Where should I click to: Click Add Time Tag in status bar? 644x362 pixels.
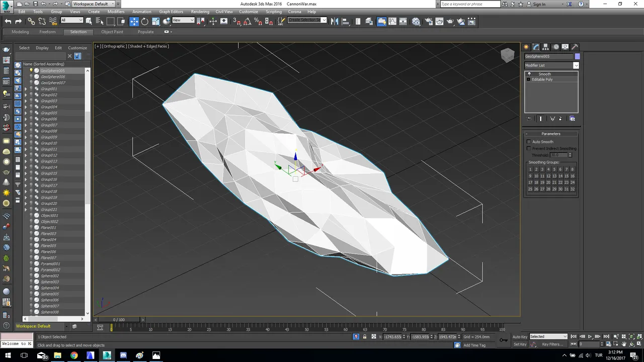(x=474, y=345)
